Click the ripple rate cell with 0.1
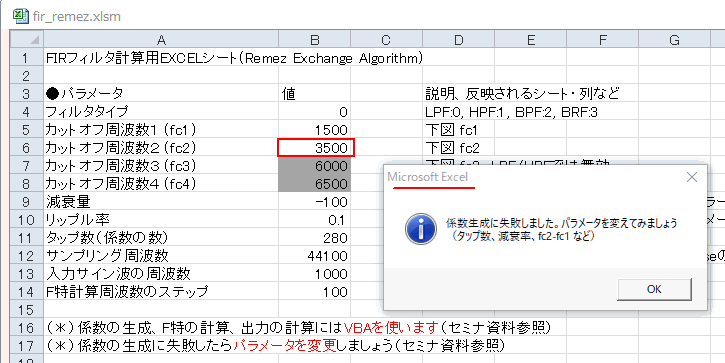Screen dimensions: 725x363 tap(314, 220)
